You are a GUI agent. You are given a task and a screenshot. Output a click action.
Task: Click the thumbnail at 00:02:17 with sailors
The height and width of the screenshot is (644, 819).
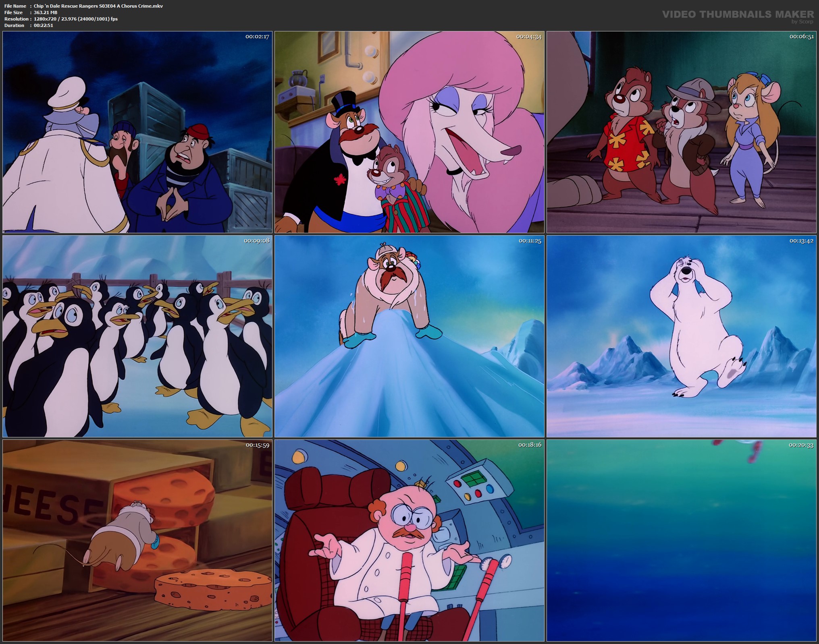137,132
